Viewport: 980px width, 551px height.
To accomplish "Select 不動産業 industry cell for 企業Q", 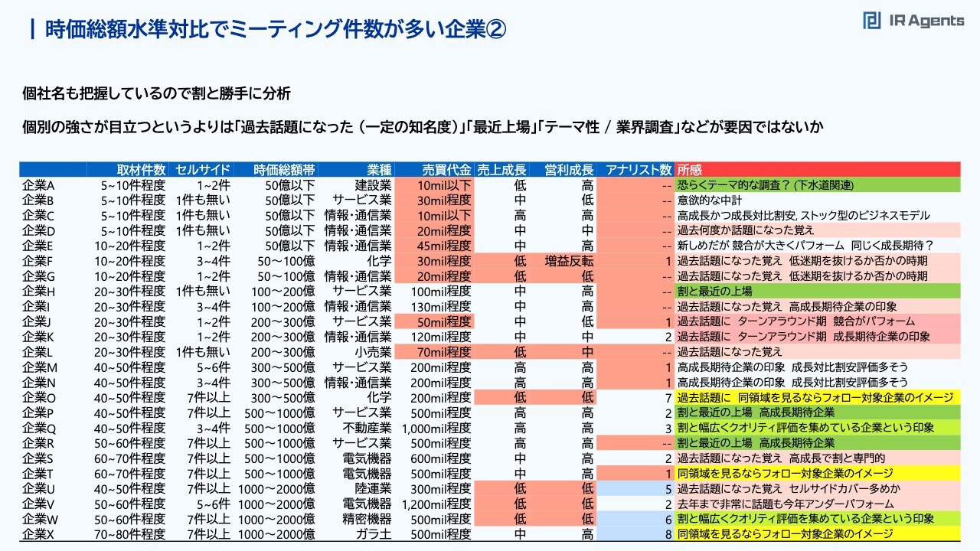I will click(366, 428).
